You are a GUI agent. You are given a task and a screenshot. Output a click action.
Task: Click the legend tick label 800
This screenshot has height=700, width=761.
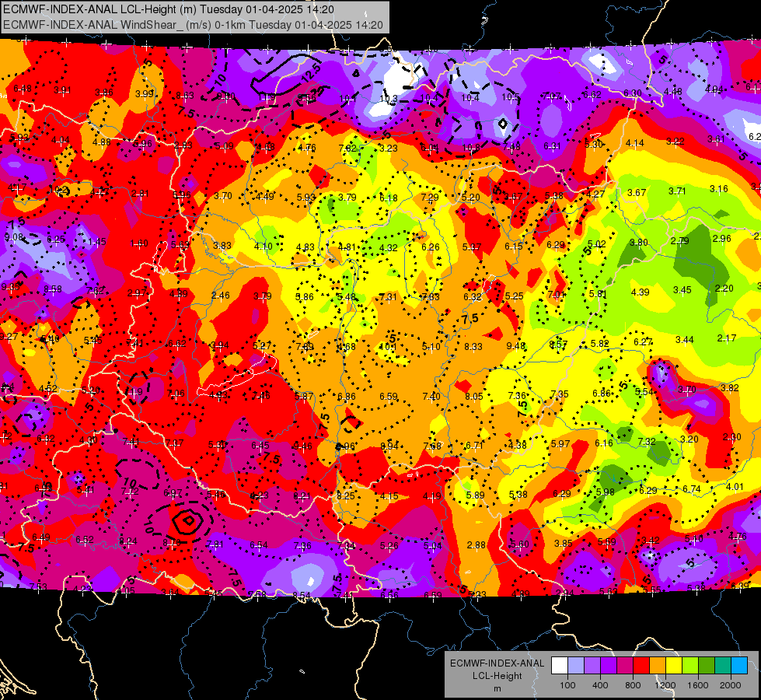[x=633, y=685]
